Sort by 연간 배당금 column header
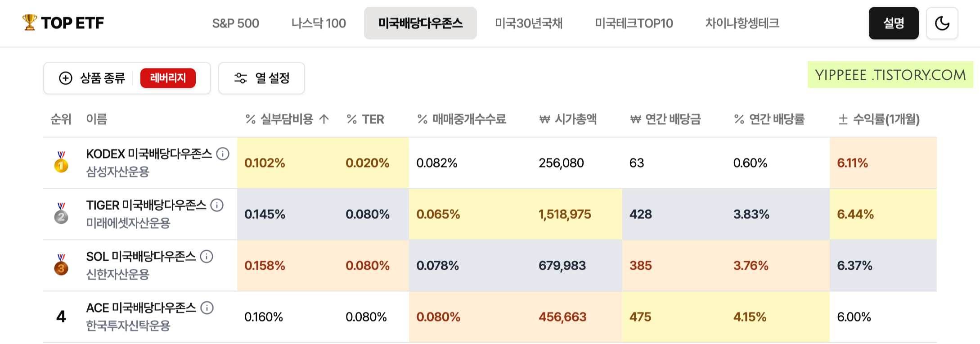980x344 pixels. (665, 119)
